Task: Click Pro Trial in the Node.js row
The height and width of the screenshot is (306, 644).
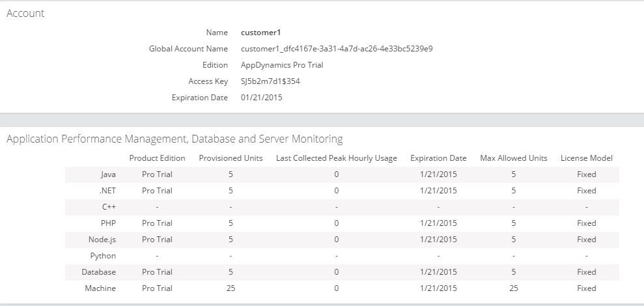Action: point(158,240)
